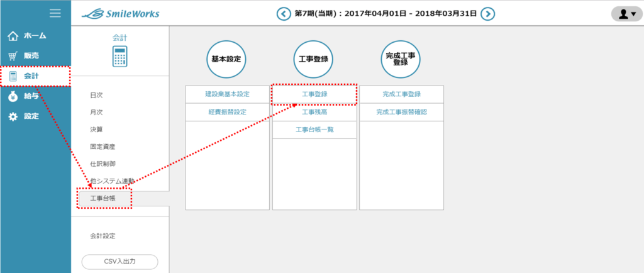644x273 pixels.
Task: Click the 工事登録 circle heading
Action: (x=313, y=59)
